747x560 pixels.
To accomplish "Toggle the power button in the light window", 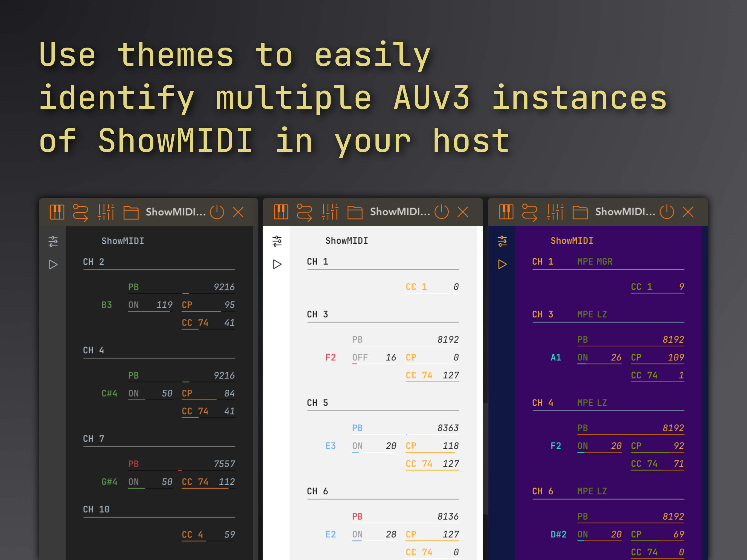I will pos(441,212).
